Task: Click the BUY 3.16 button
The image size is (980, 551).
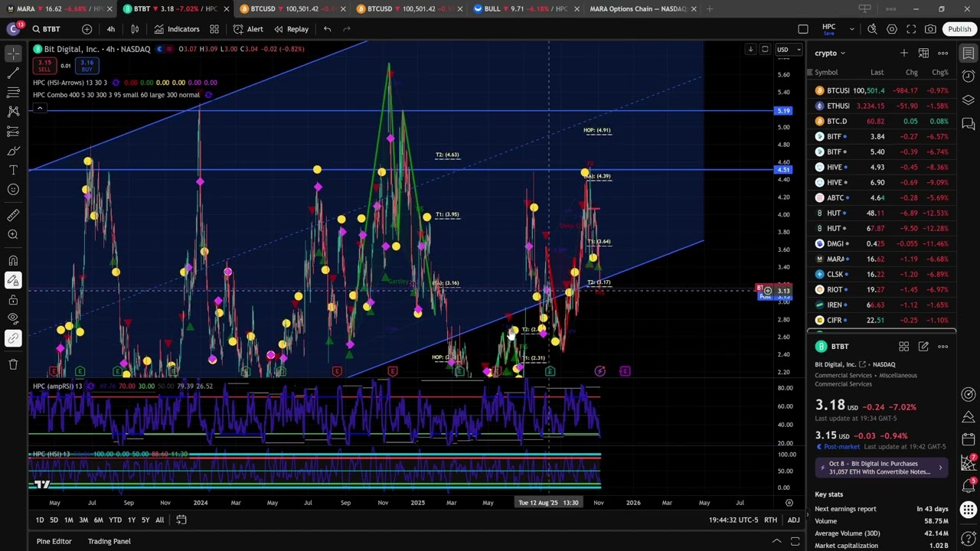Action: pos(87,66)
